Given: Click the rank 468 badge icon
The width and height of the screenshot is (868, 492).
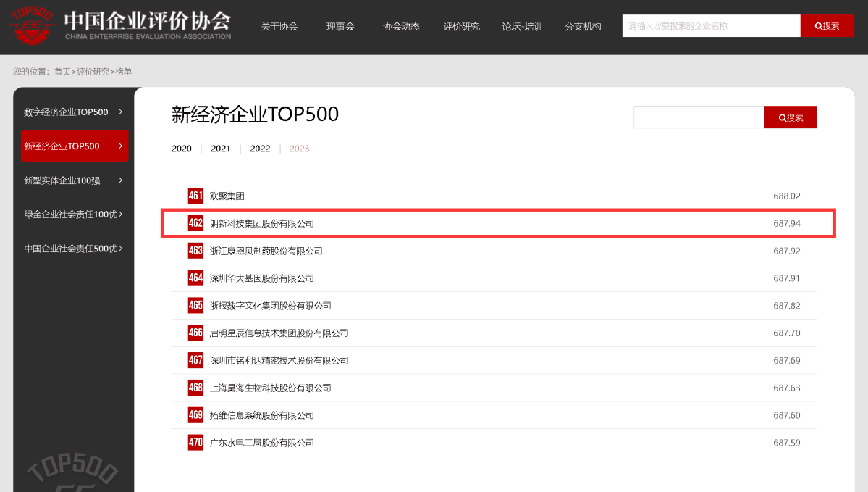Looking at the screenshot, I should click(x=195, y=388).
